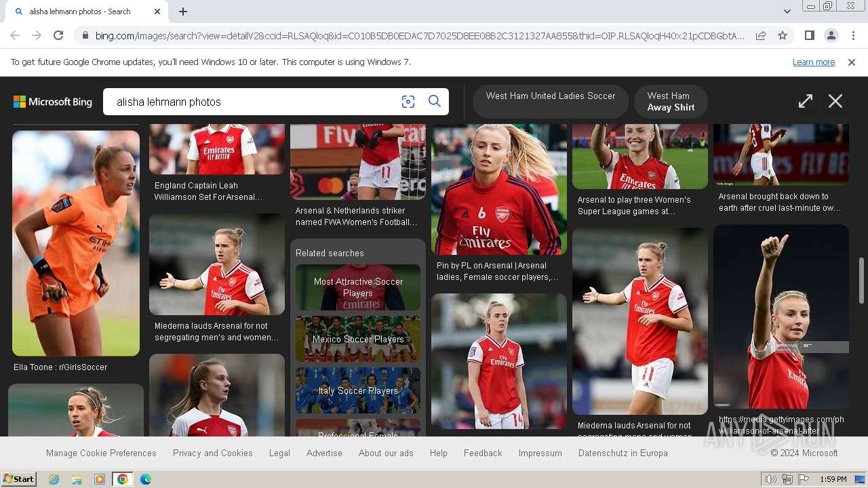Open the number 14 Arsenal player image
Image resolution: width=868 pixels, height=488 pixels.
click(499, 361)
